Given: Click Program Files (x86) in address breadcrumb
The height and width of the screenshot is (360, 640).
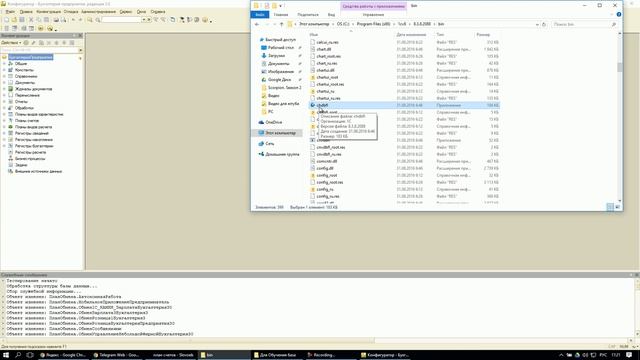Looking at the screenshot, I should click(373, 24).
